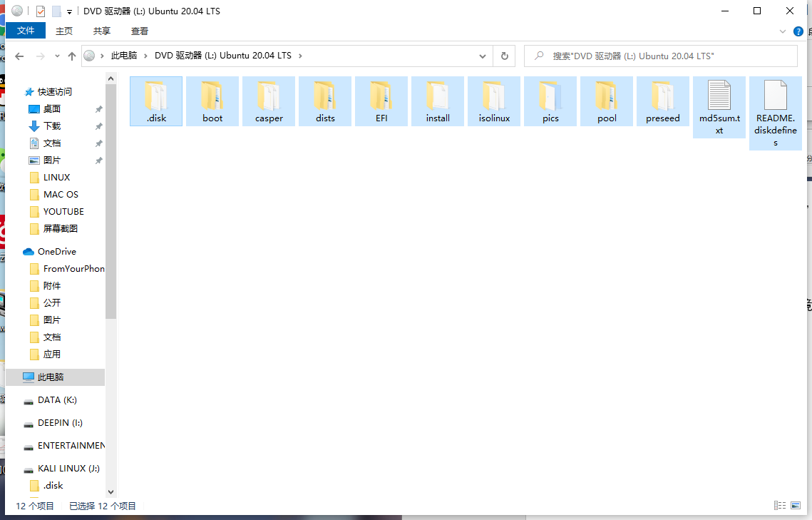
Task: Open Explorer help question mark
Action: (798, 31)
